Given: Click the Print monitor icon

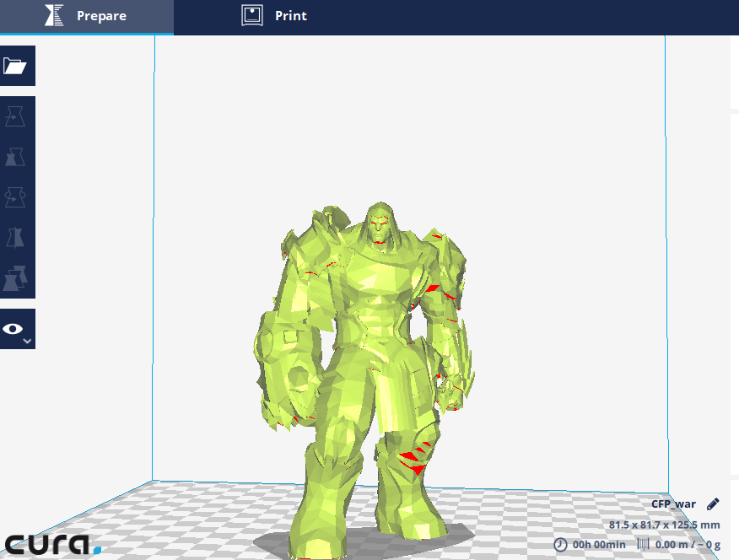Looking at the screenshot, I should (252, 15).
